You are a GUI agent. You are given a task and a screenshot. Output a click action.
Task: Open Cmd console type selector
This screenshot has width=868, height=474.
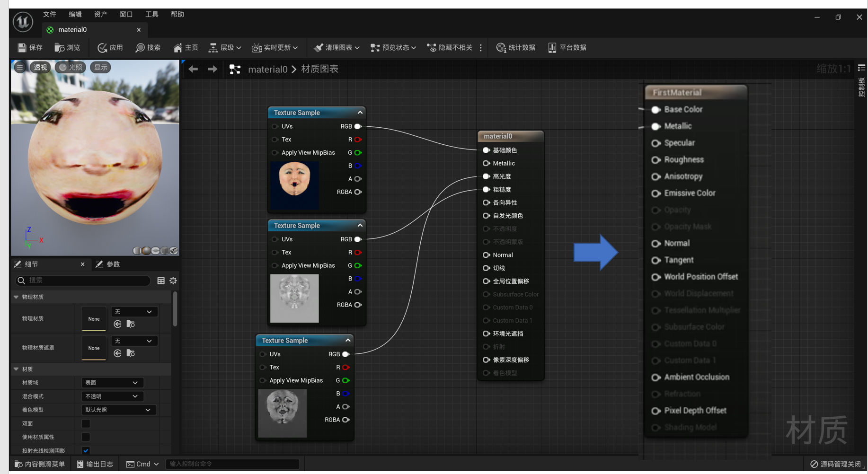point(142,464)
